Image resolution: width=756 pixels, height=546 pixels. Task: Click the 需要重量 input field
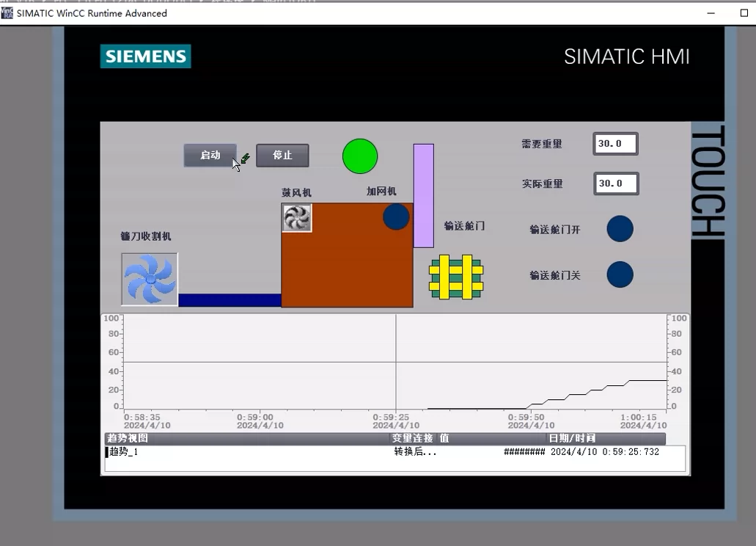point(616,144)
